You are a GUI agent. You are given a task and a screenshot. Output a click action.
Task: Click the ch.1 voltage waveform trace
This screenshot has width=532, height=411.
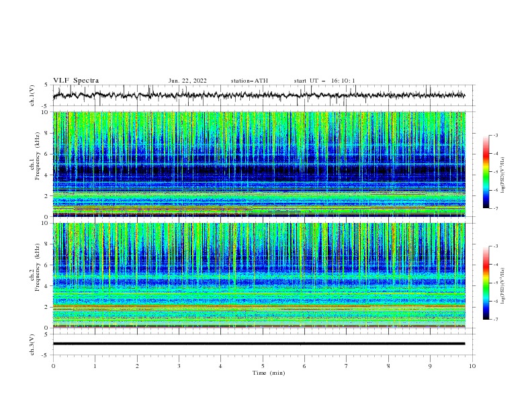point(259,95)
